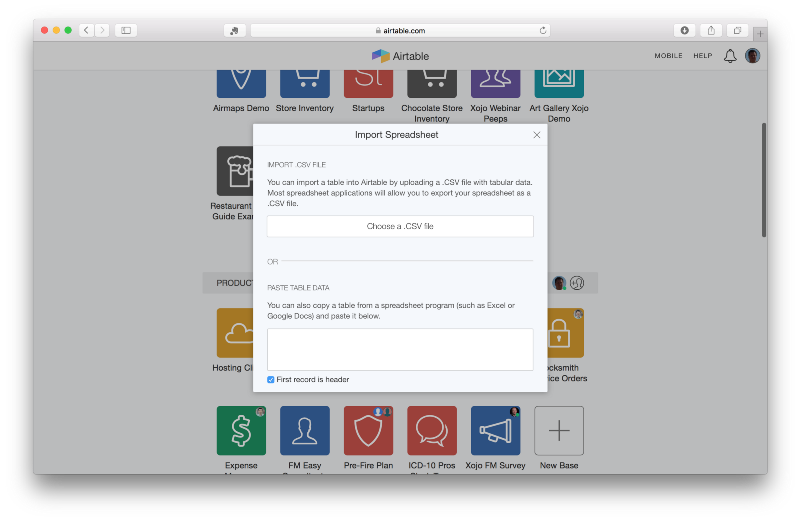The image size is (800, 520).
Task: Click the Startups label
Action: (368, 108)
